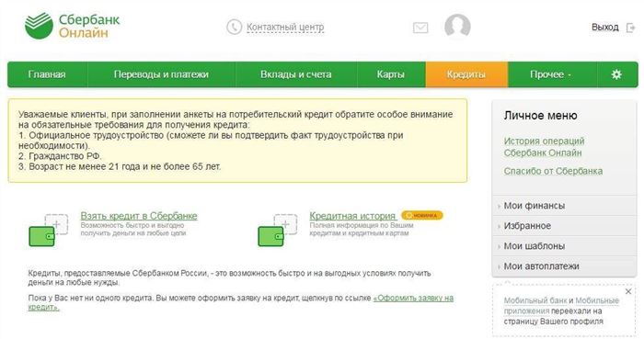Open the Переводы и платежи tab
This screenshot has height=339, width=644.
(x=161, y=74)
